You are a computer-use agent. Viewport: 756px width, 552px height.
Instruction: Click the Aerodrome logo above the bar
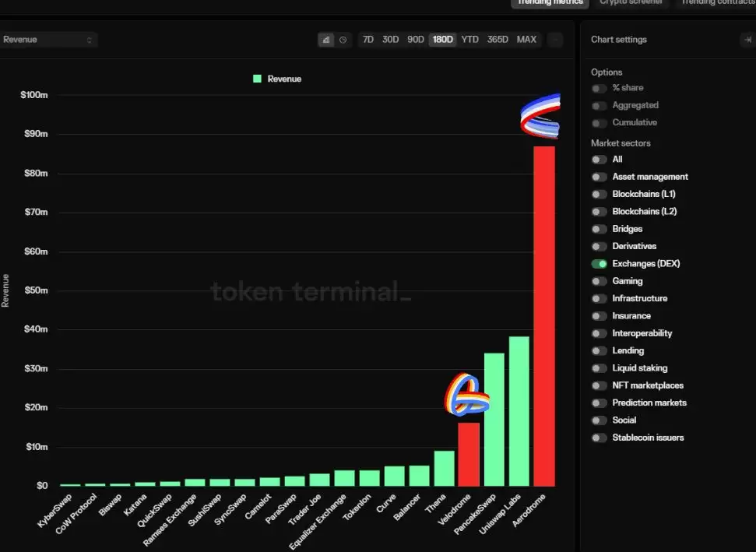[x=540, y=115]
